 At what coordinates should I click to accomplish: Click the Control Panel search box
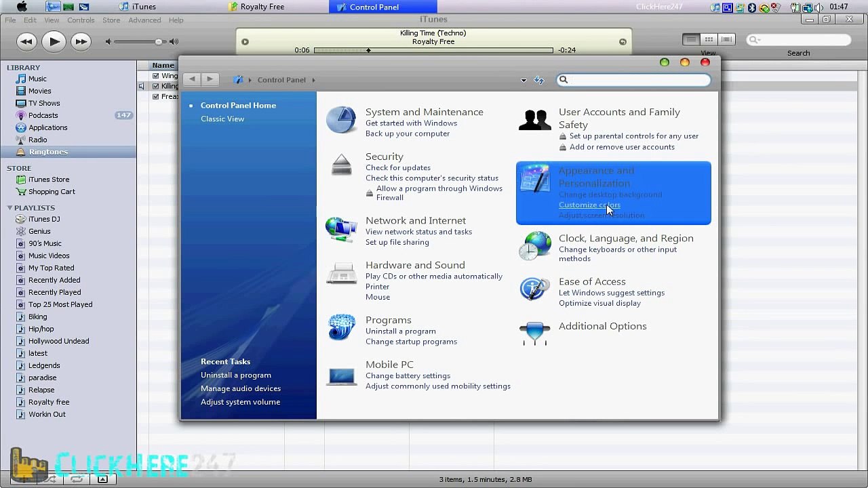(x=633, y=80)
